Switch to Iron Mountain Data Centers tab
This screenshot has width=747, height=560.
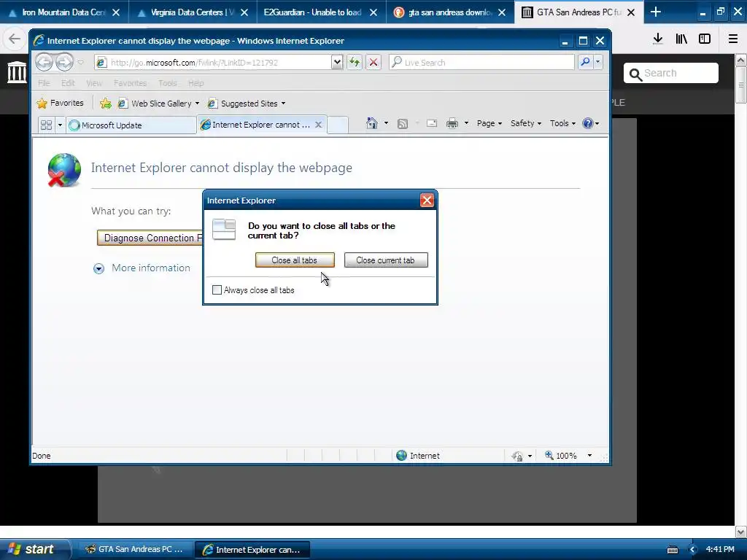click(64, 12)
